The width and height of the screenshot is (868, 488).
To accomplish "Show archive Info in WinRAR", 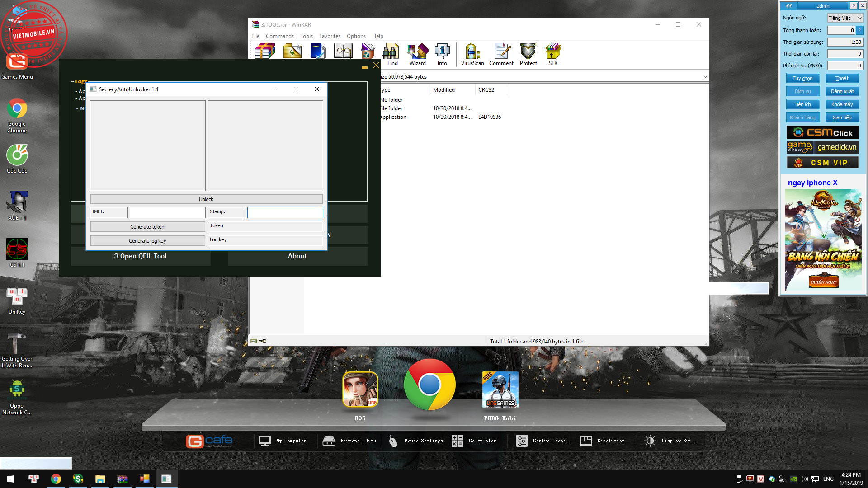I will pyautogui.click(x=442, y=55).
